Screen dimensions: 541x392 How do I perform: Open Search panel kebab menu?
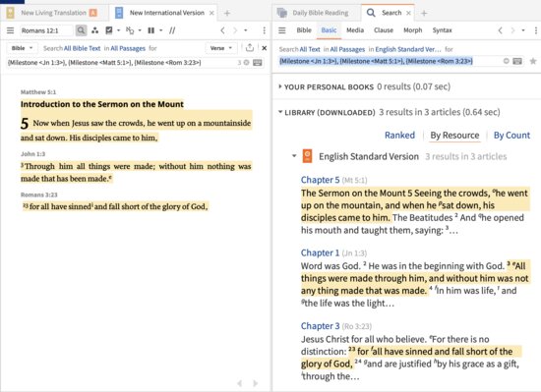536,30
